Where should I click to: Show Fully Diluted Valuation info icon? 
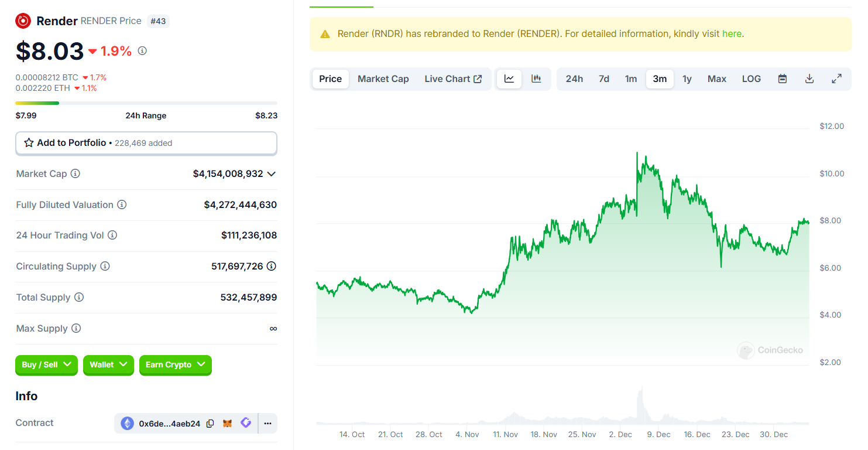[x=122, y=204]
